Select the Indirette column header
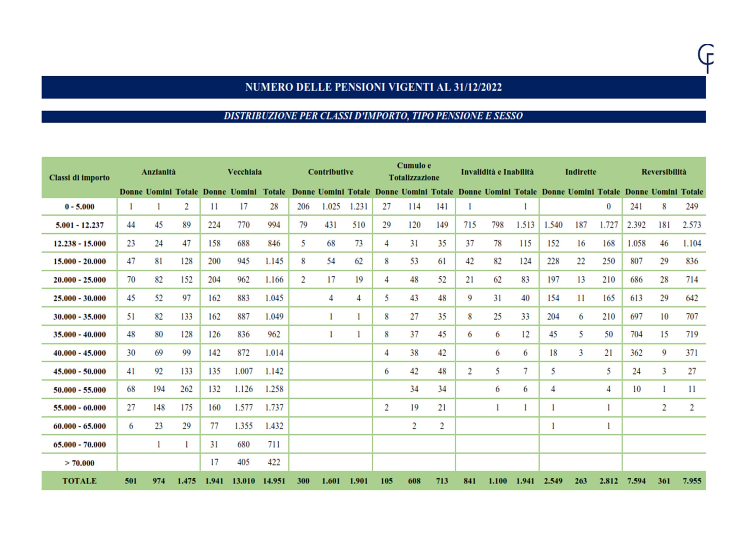 580,172
